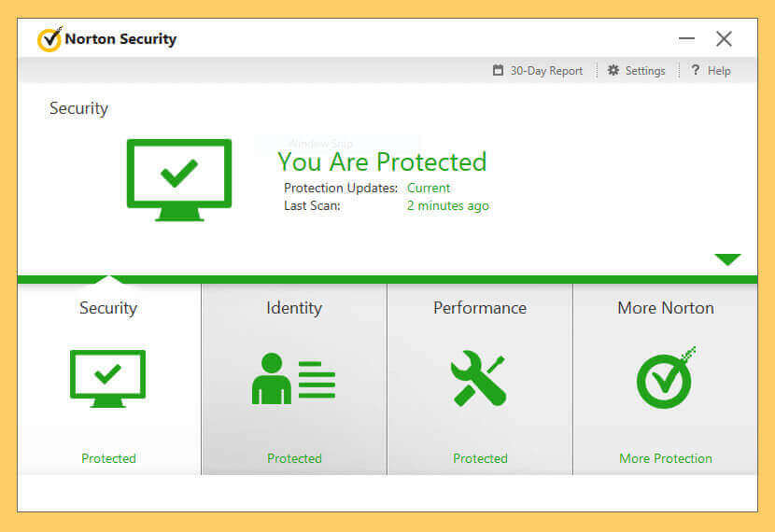Select the Security tab label
This screenshot has width=775, height=532.
click(x=108, y=308)
